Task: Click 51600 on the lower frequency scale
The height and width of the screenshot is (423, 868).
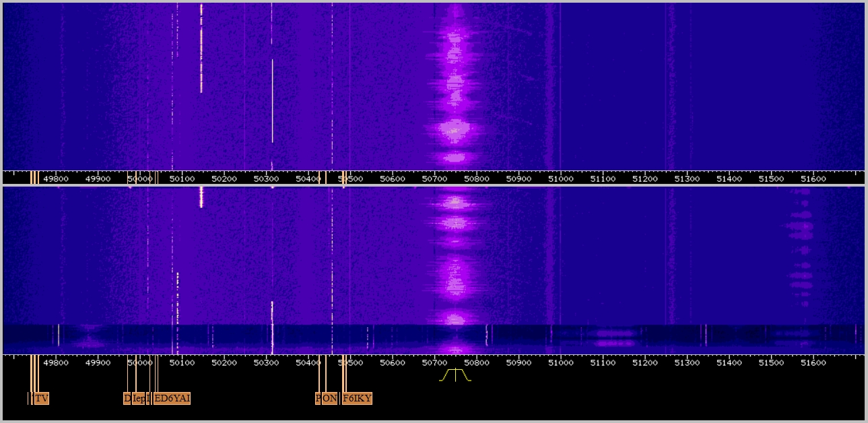Action: [x=813, y=362]
